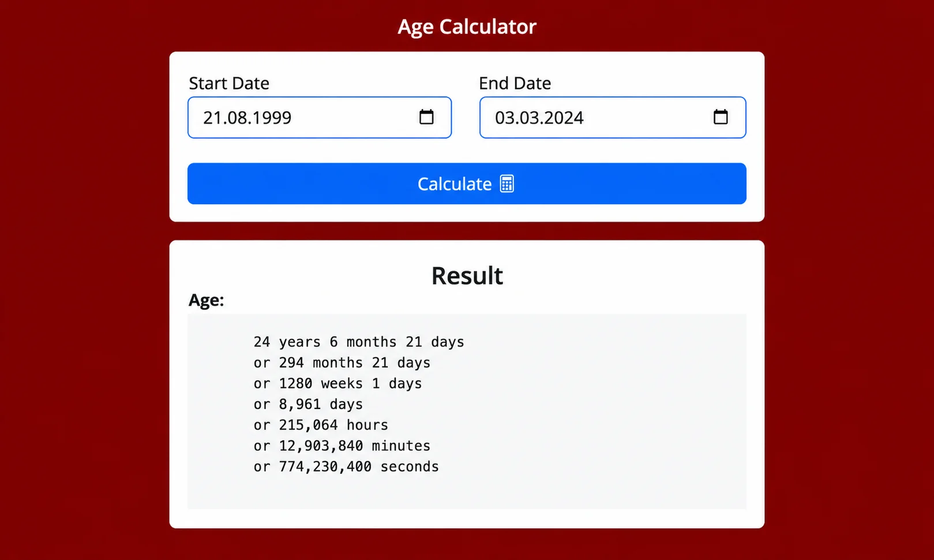Select the line 'or 294 months 21 days'
The height and width of the screenshot is (560, 934).
pos(342,363)
